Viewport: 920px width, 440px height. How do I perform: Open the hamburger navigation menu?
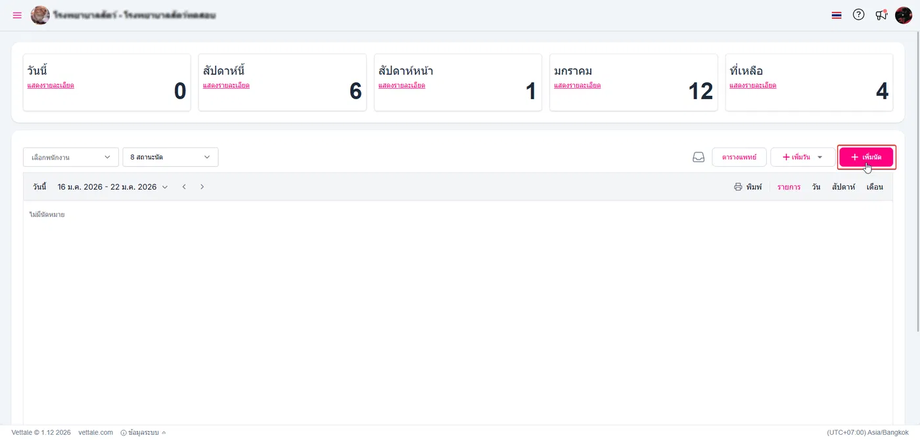point(17,15)
